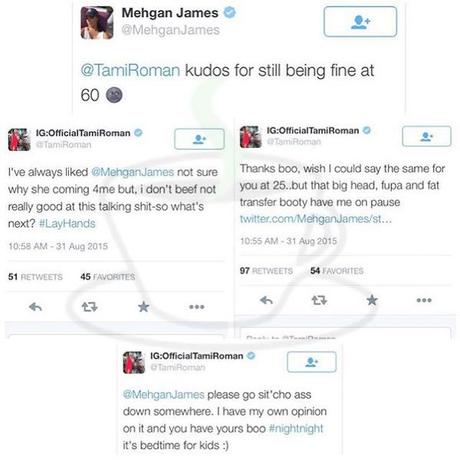Click the reply input under 'Thanks boo' tweet
This screenshot has height=460, width=460.
[345, 333]
